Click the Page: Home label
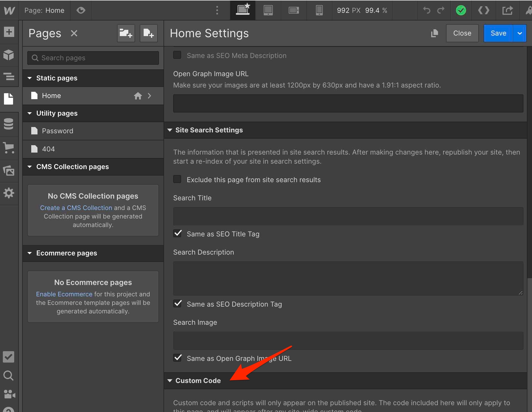This screenshot has height=412, width=532. coord(44,10)
